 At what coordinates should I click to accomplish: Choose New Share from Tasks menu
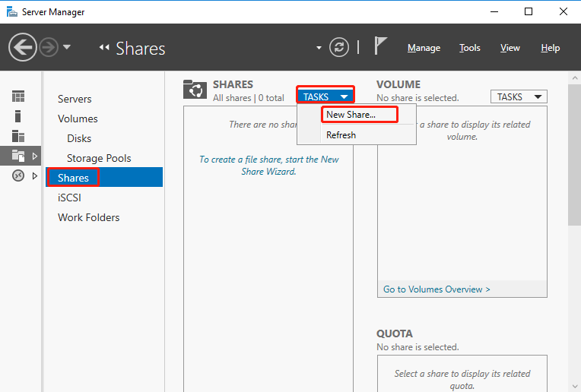tap(351, 115)
